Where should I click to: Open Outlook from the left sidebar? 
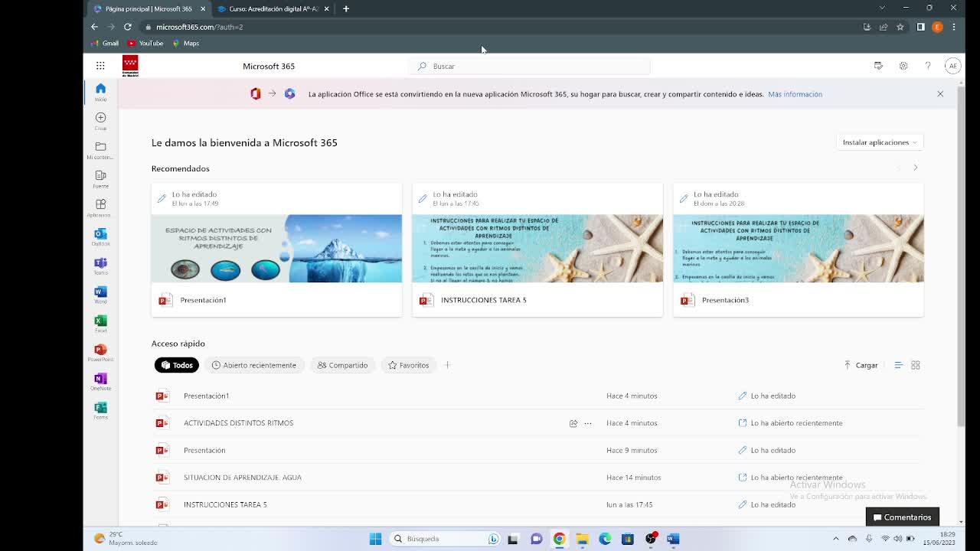[x=100, y=236]
